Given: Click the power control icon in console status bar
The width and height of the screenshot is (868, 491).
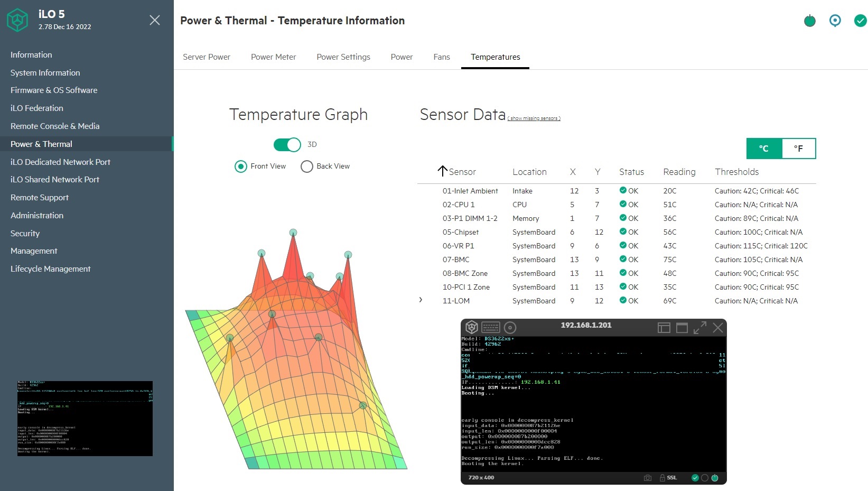Looking at the screenshot, I should (x=715, y=478).
